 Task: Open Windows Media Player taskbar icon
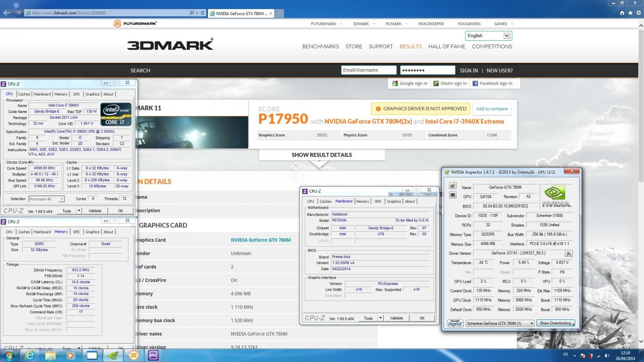click(71, 355)
